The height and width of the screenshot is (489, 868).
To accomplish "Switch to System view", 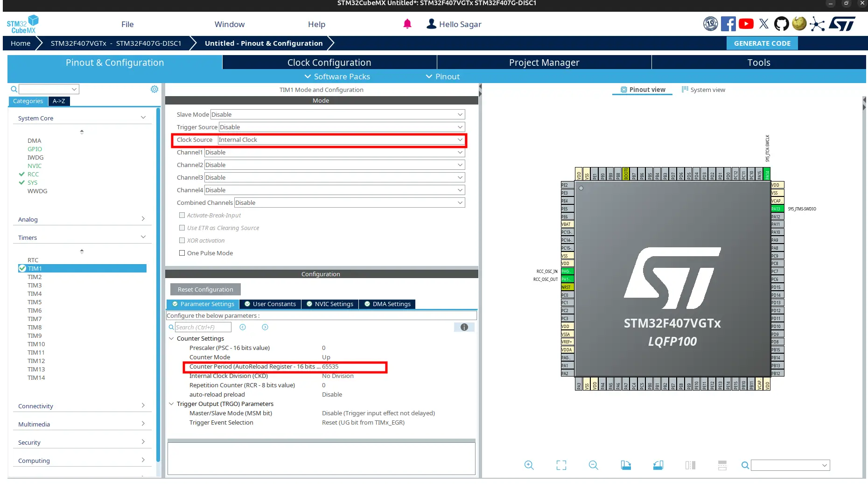I will click(x=703, y=90).
